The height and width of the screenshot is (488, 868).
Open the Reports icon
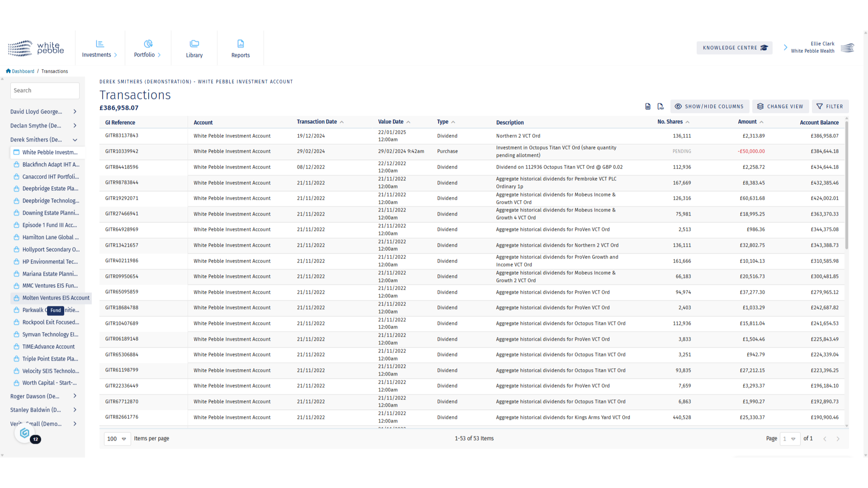[x=241, y=44]
